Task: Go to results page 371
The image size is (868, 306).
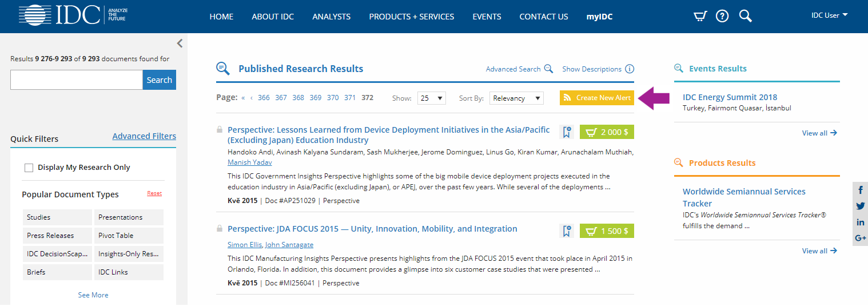Action: click(x=350, y=98)
